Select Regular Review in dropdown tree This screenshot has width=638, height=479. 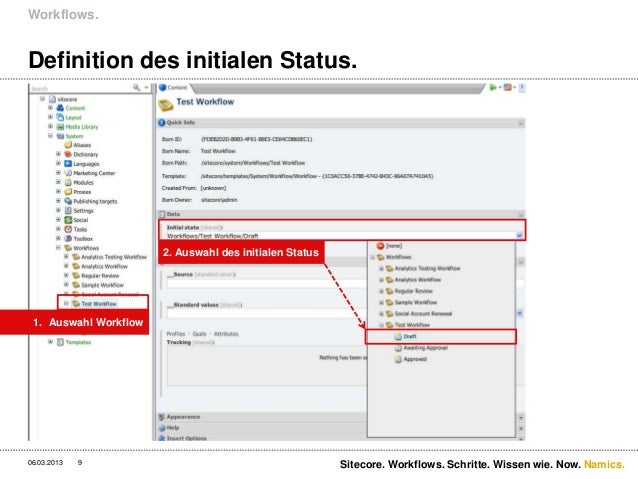[413, 291]
